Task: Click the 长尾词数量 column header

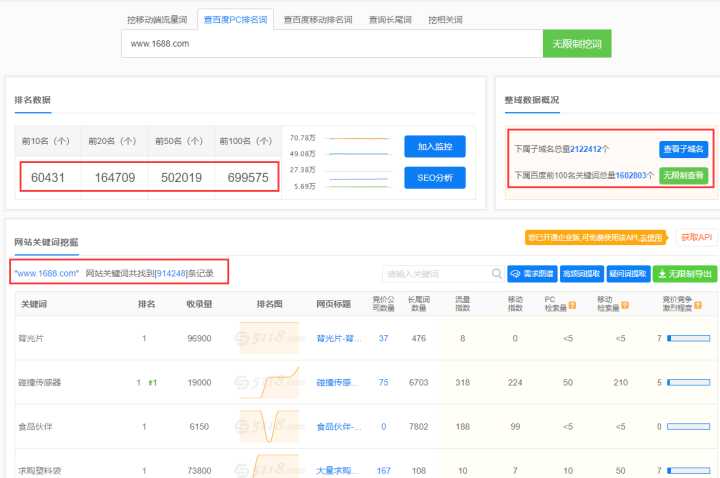Action: [419, 304]
